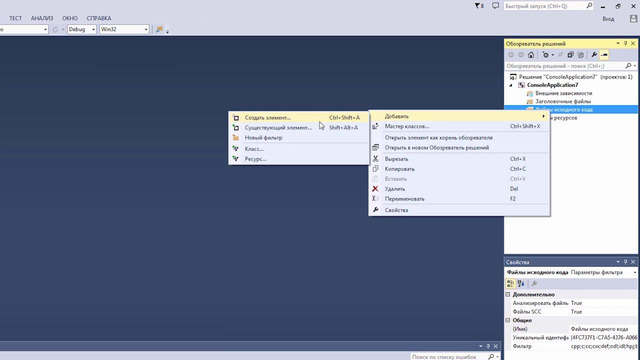Click the user account icon beside Вход

(633, 19)
